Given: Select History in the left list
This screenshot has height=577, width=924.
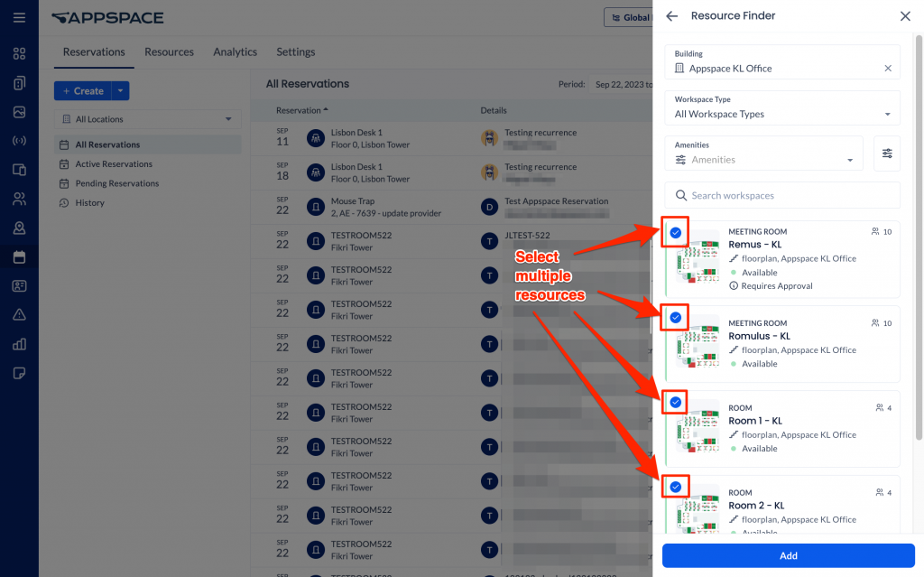Looking at the screenshot, I should (147, 203).
